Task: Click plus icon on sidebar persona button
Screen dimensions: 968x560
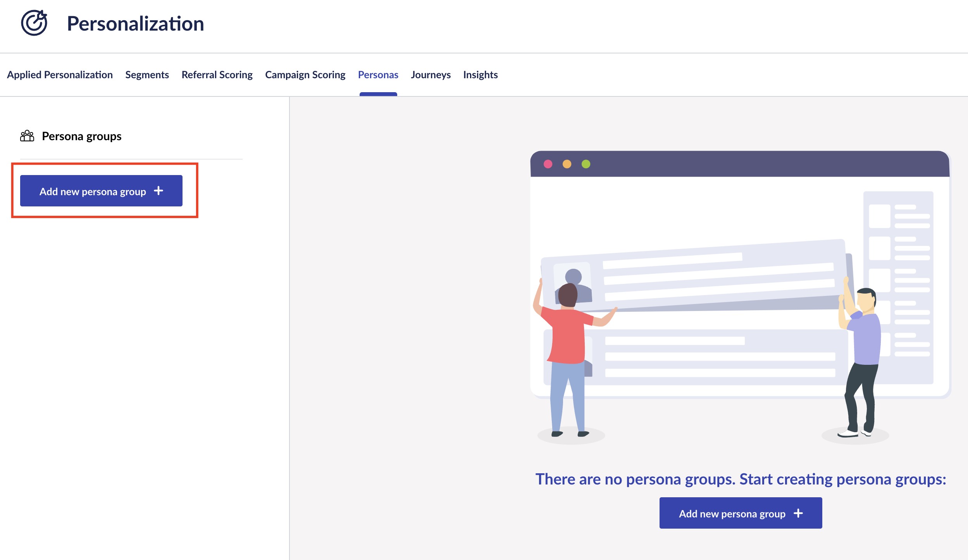Action: tap(158, 191)
